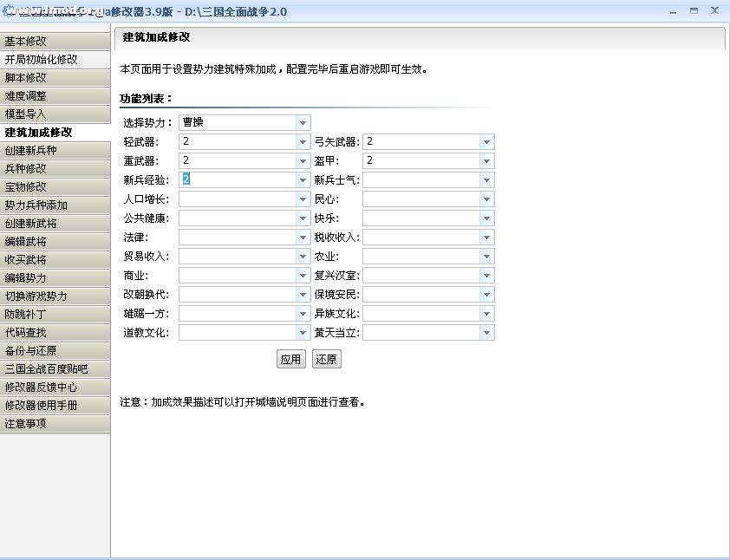Click the 还原 restore button
The height and width of the screenshot is (560, 730).
[x=326, y=360]
